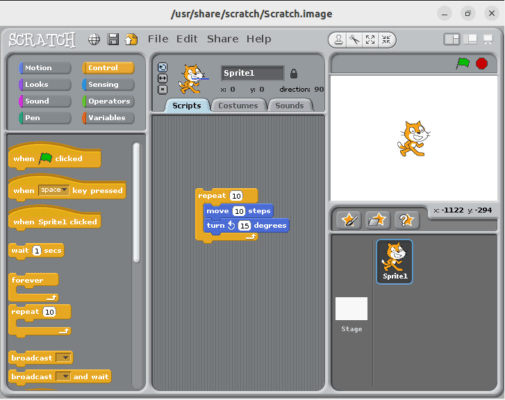Click the Scratch logo
Screen dimensions: 505x400
pos(42,40)
